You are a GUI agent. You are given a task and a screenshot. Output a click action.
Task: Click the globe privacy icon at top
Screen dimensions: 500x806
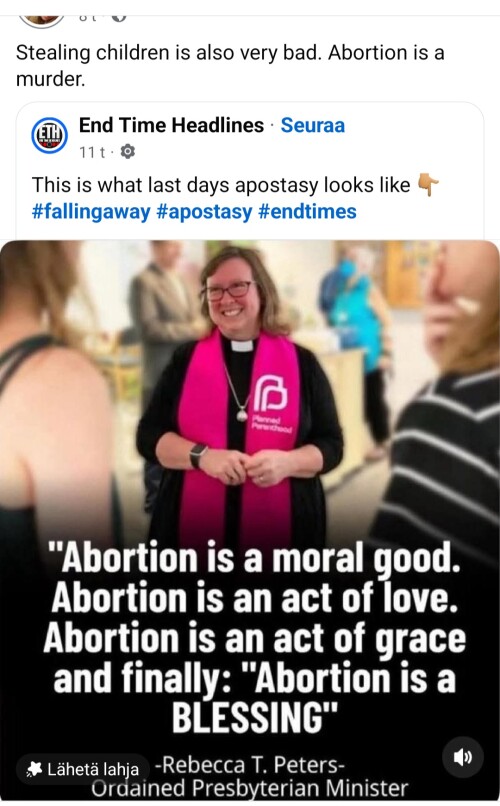(119, 18)
